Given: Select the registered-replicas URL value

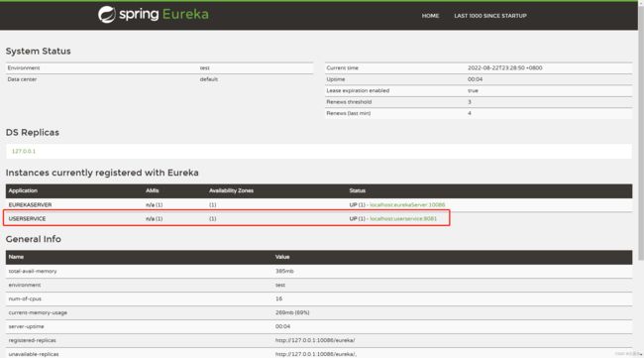Looking at the screenshot, I should coord(315,340).
